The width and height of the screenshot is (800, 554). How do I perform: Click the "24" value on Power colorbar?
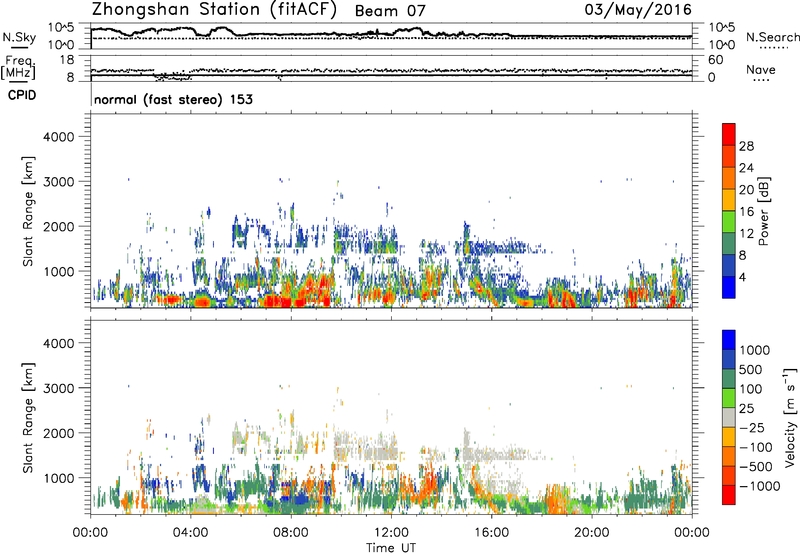(x=746, y=168)
